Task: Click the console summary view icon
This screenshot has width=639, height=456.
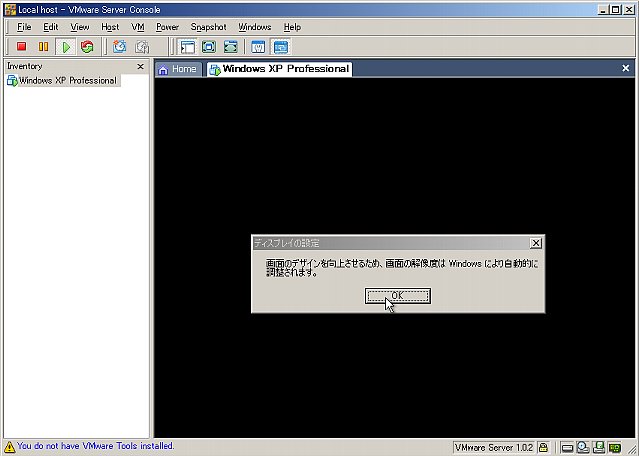Action: click(x=258, y=46)
